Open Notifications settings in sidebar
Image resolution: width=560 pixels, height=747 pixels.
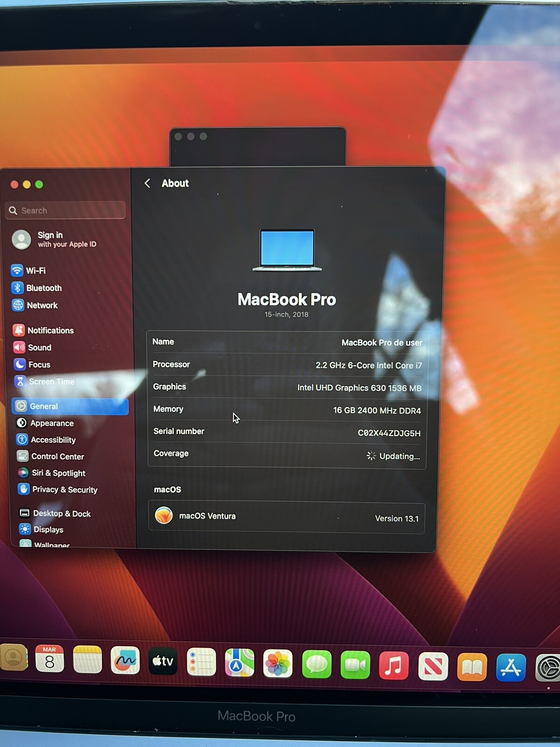point(43,331)
